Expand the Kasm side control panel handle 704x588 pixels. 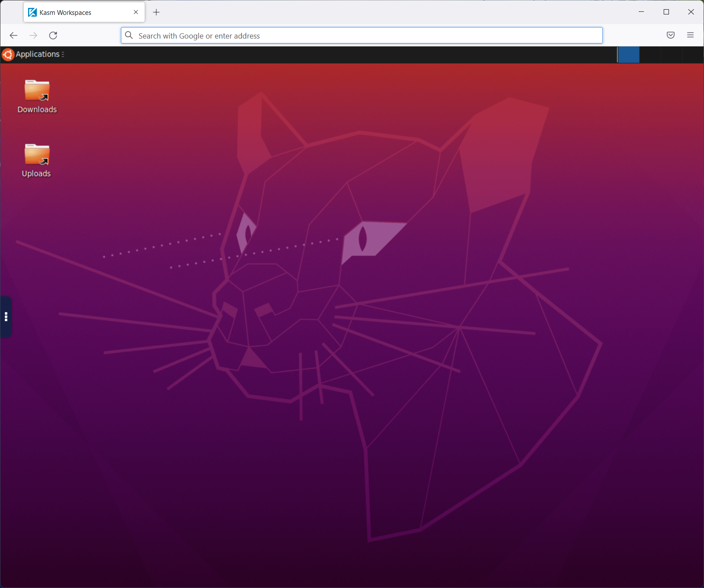point(6,317)
